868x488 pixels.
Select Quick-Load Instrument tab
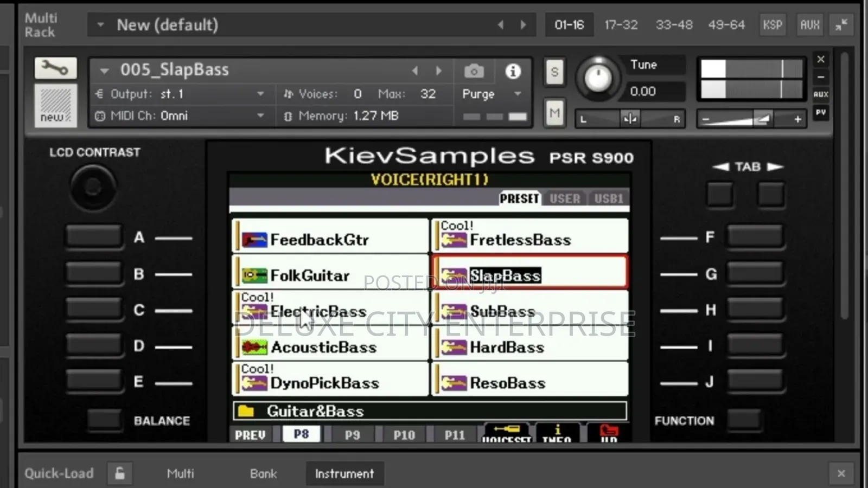click(x=344, y=473)
